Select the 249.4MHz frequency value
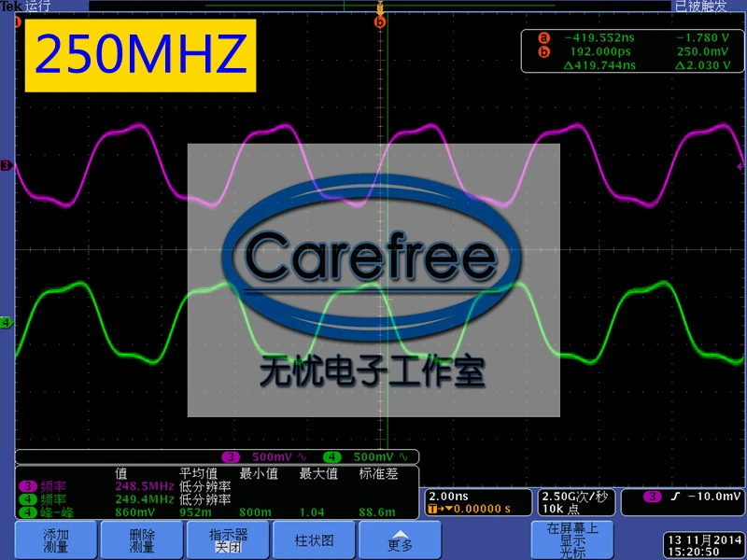The image size is (747, 560). coord(145,499)
